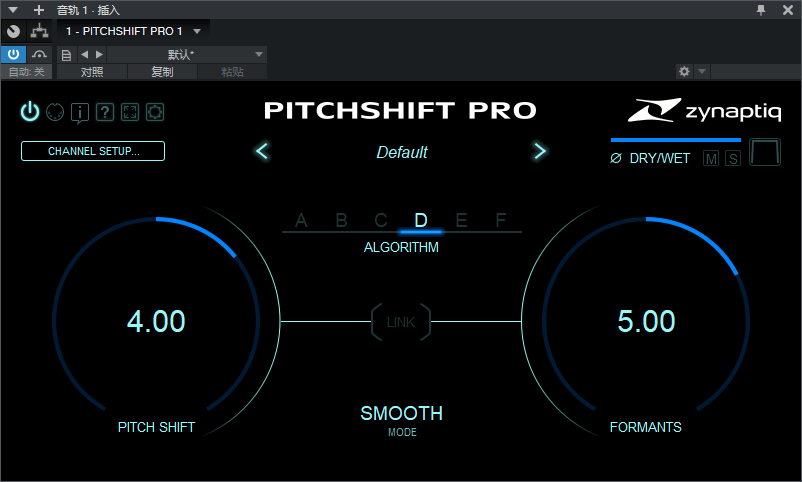Click the 音轨 1 - 插入 title text
This screenshot has height=482, width=802.
(x=87, y=10)
